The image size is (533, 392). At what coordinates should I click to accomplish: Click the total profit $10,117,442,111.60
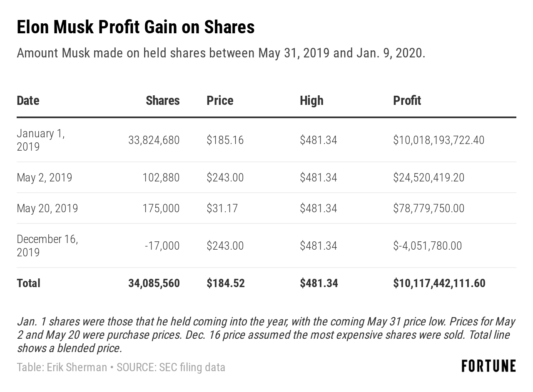(x=439, y=283)
